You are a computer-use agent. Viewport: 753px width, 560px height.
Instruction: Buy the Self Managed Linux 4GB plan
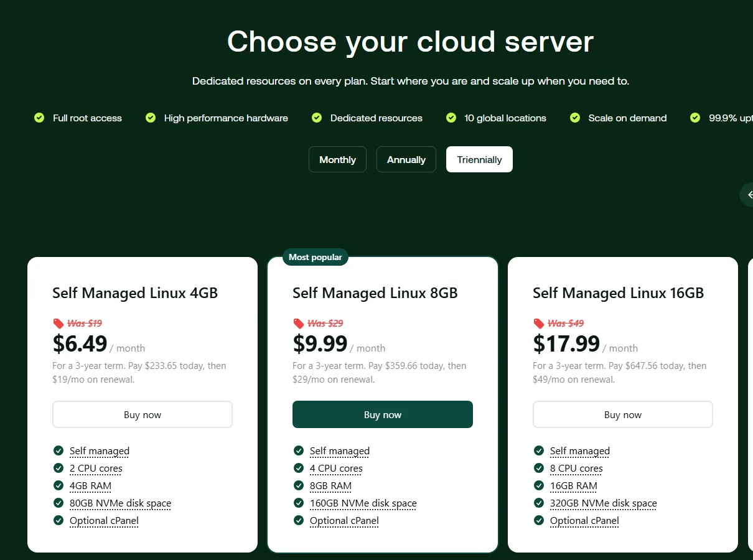tap(143, 414)
